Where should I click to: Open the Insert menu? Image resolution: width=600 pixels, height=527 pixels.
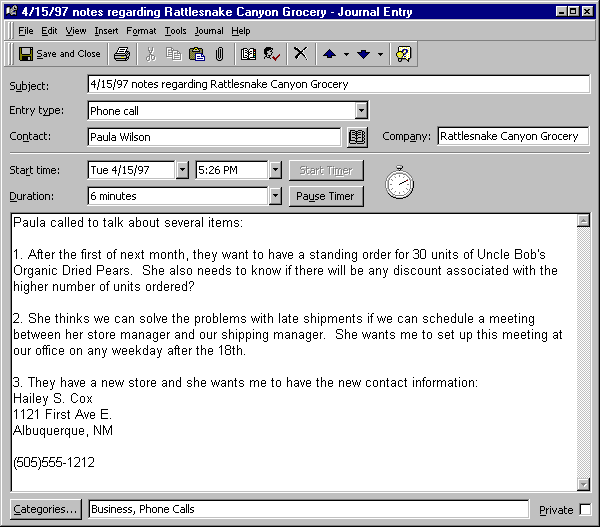pyautogui.click(x=106, y=31)
